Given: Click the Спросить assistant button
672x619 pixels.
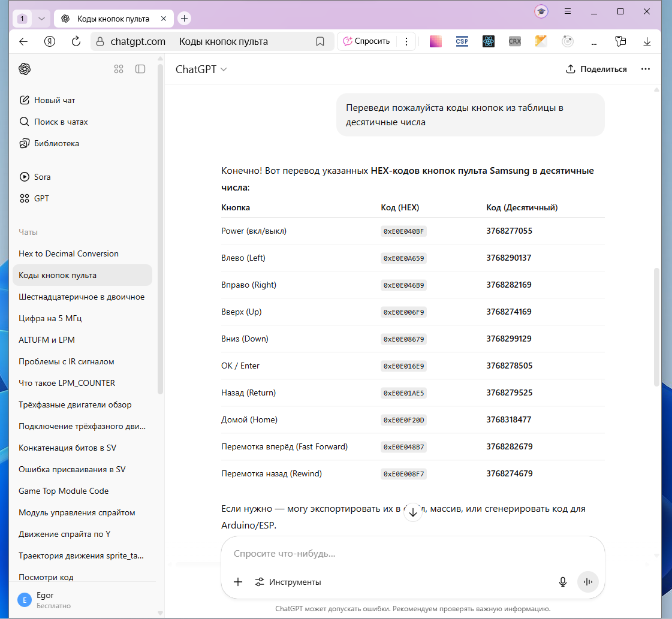Looking at the screenshot, I should click(x=366, y=41).
